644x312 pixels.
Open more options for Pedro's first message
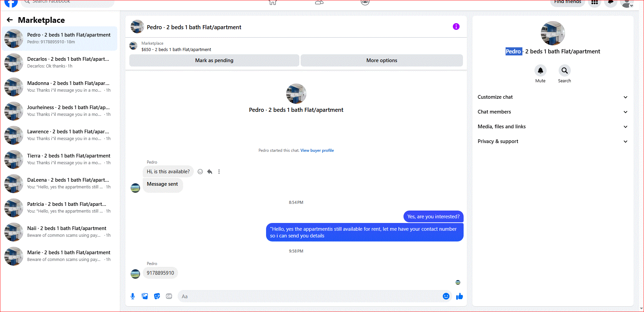coord(219,172)
